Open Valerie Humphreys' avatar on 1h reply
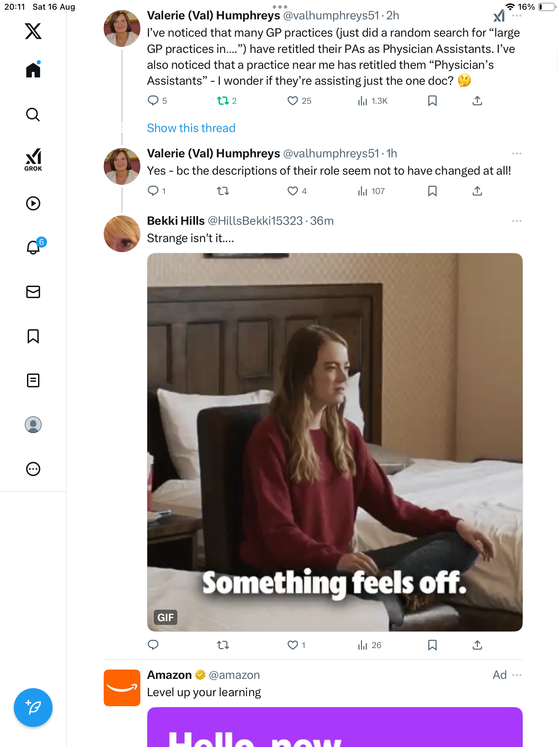 pyautogui.click(x=122, y=166)
